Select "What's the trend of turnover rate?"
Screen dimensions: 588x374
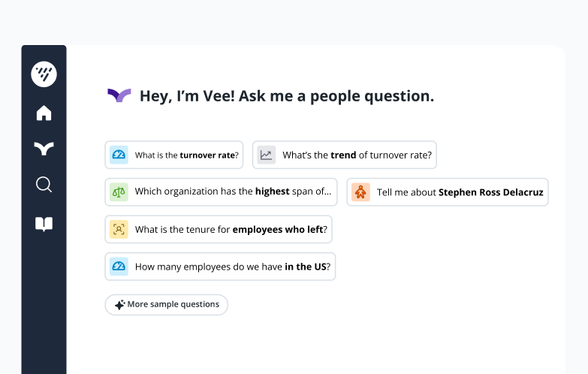pos(357,155)
